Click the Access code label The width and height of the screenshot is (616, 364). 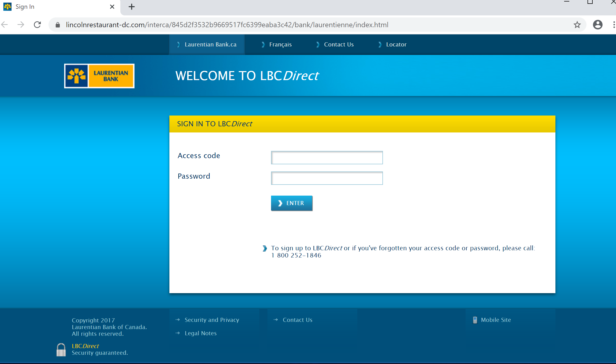199,156
